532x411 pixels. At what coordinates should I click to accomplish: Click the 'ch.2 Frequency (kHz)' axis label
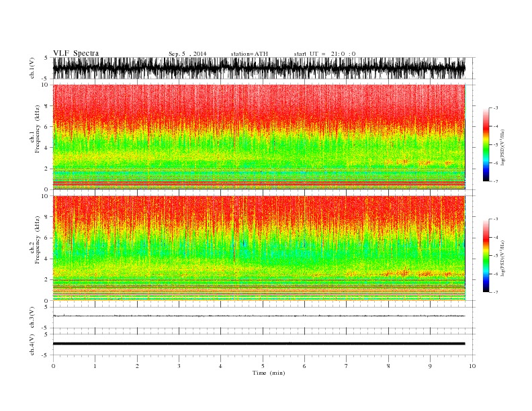click(35, 240)
